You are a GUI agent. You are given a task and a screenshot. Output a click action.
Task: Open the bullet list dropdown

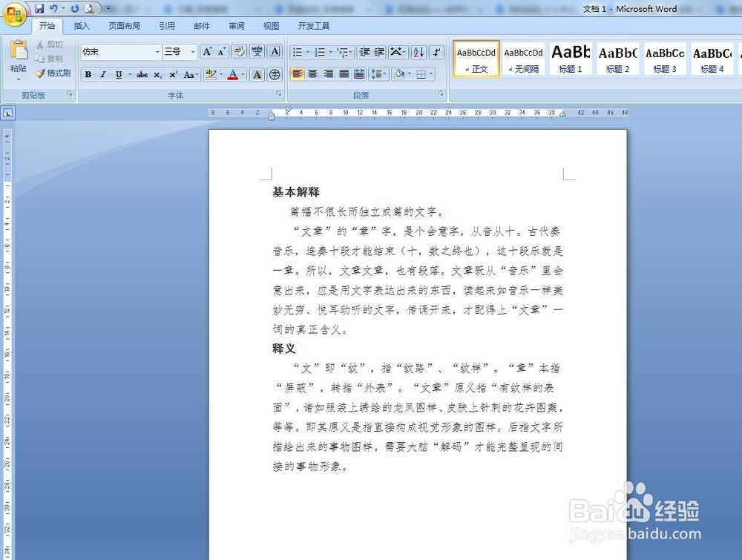308,52
